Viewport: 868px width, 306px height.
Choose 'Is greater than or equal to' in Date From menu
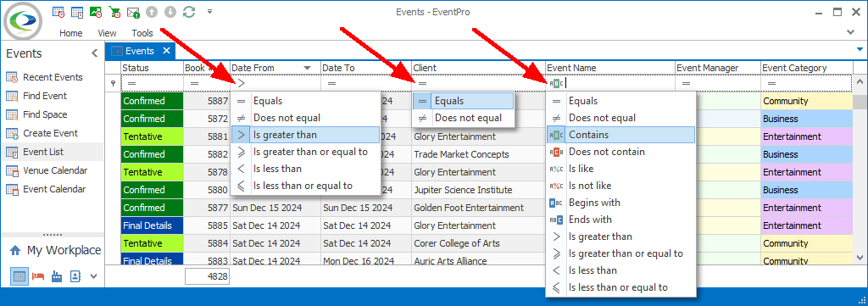click(305, 152)
